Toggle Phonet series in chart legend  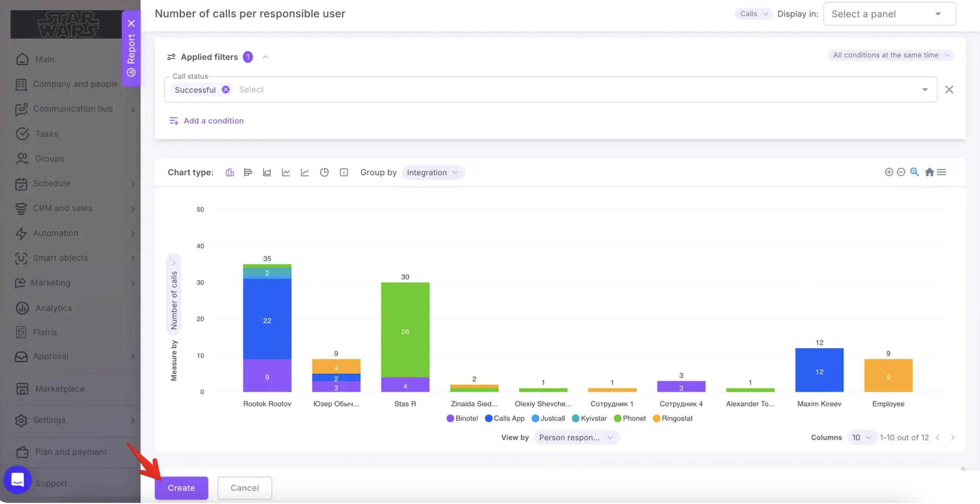[x=630, y=418]
